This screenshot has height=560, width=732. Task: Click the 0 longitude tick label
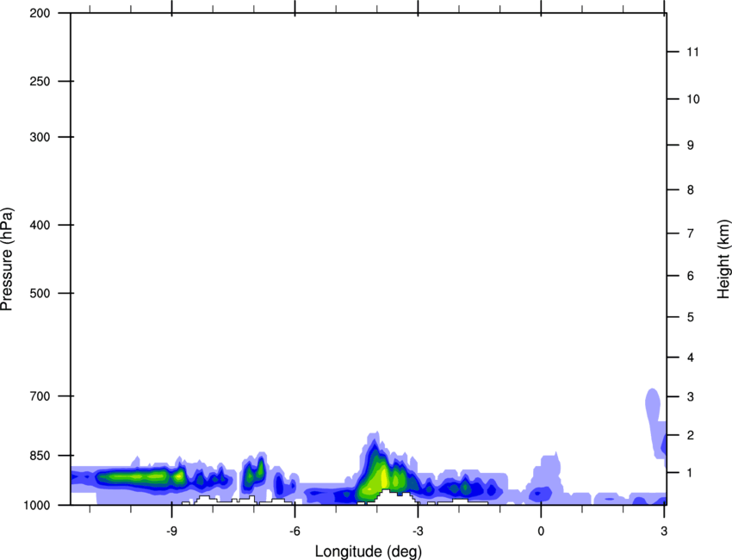(541, 532)
